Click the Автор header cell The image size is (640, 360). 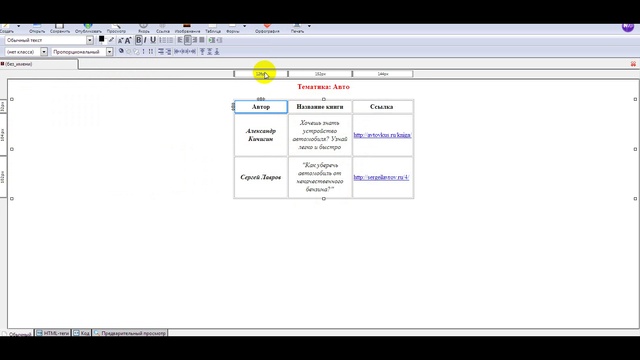261,107
